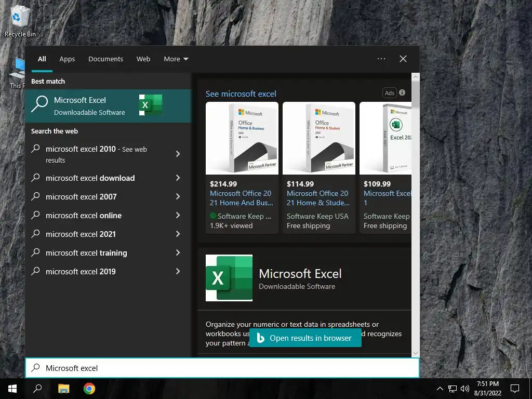Open the three-dots options menu in search

coord(381,59)
